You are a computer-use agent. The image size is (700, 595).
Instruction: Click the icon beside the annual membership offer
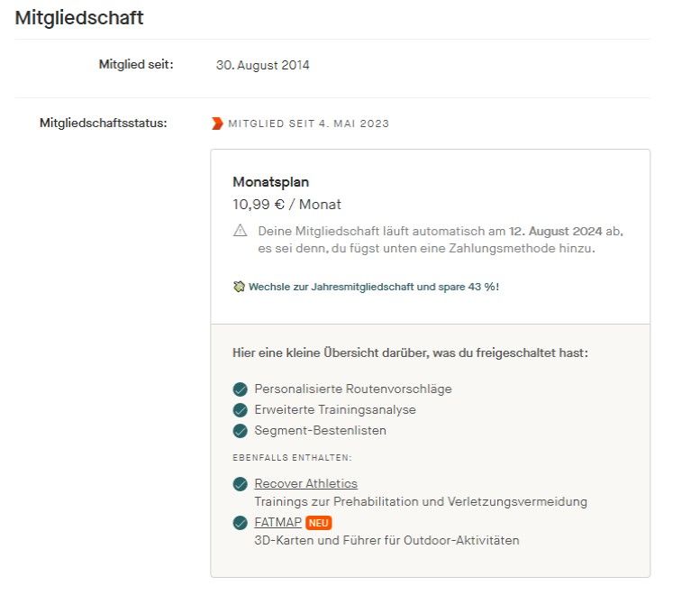[x=238, y=287]
